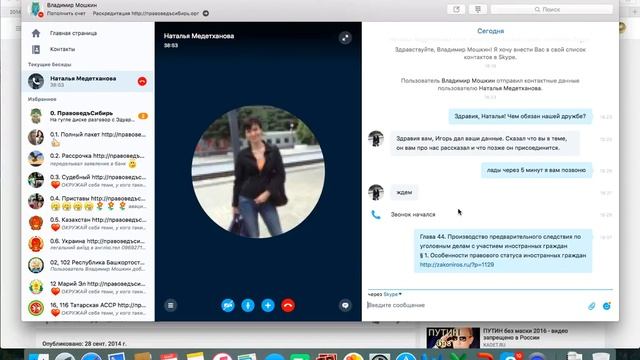The width and height of the screenshot is (640, 360).
Task: Toggle the video camera in call
Action: point(228,305)
